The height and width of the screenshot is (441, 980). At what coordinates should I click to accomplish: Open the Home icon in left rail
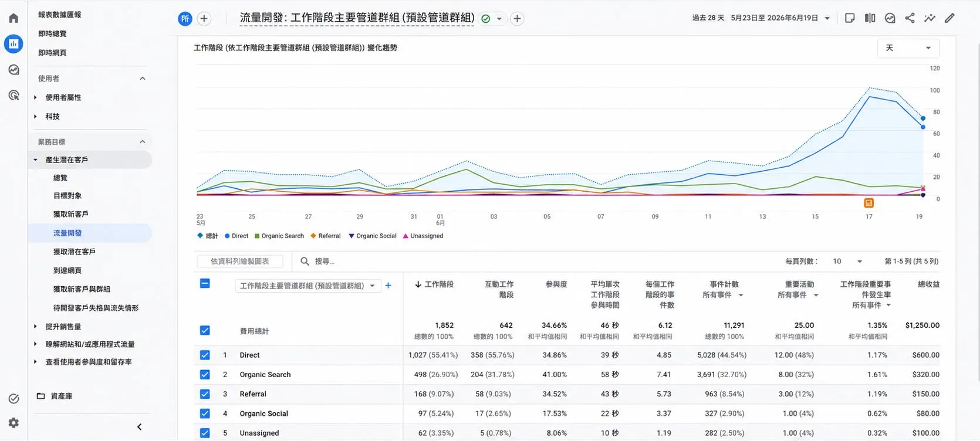13,18
